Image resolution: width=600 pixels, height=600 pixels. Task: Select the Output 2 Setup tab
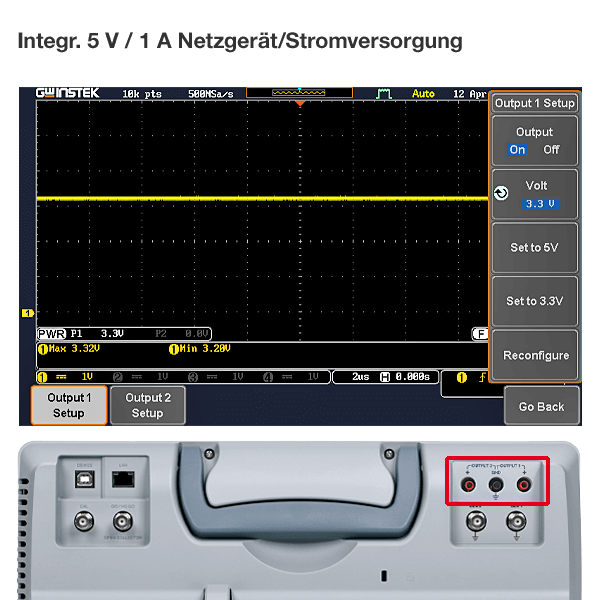(x=148, y=405)
